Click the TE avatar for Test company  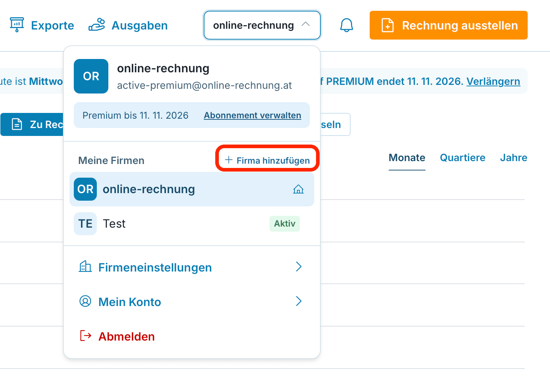click(x=85, y=224)
